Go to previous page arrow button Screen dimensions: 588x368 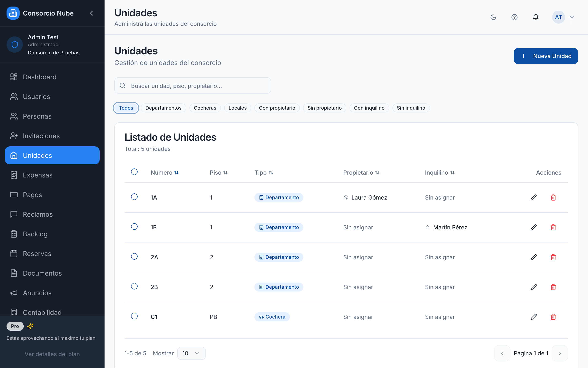502,353
